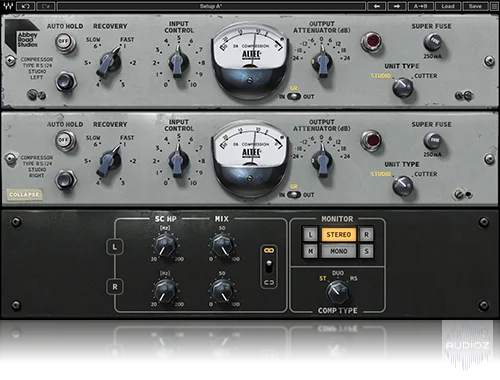Click the Recovery knob on the right unit
The height and width of the screenshot is (380, 500).
(x=109, y=161)
